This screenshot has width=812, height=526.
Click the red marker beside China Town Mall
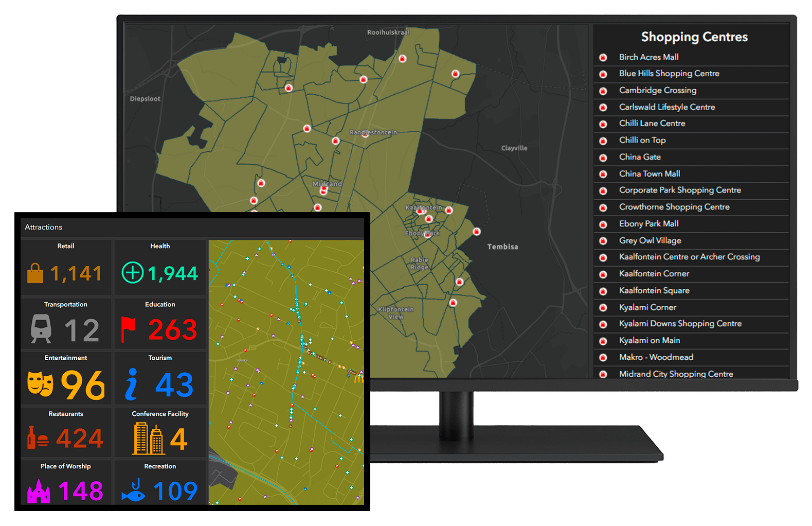coord(603,174)
